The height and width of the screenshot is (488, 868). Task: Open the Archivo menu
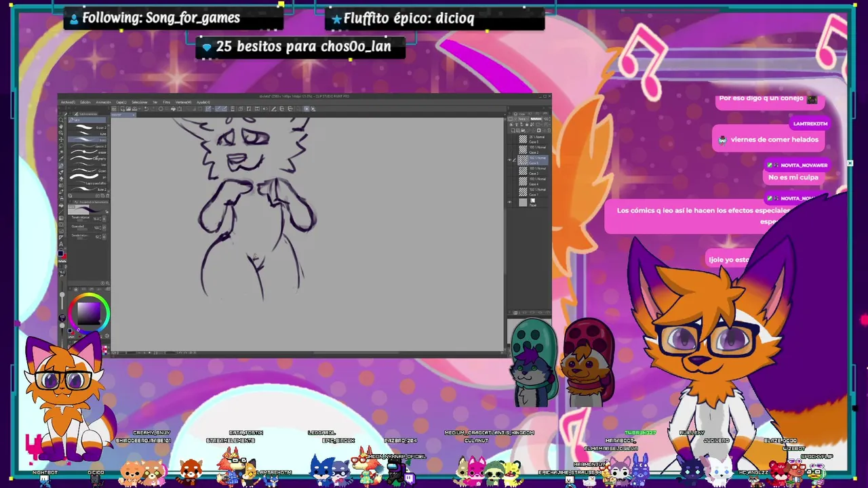coord(68,102)
